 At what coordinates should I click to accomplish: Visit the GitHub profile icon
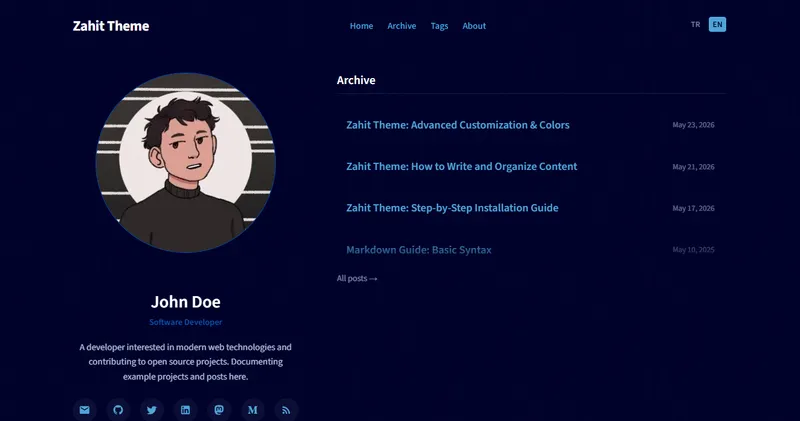118,410
